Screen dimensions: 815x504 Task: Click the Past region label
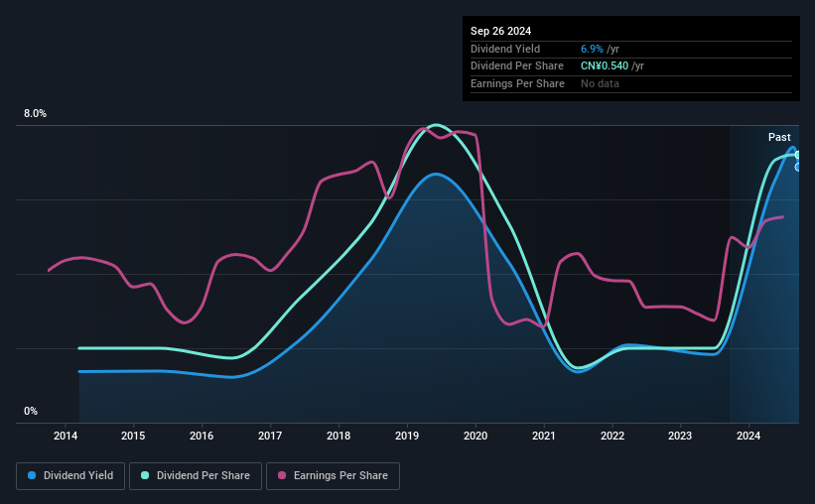pyautogui.click(x=779, y=137)
